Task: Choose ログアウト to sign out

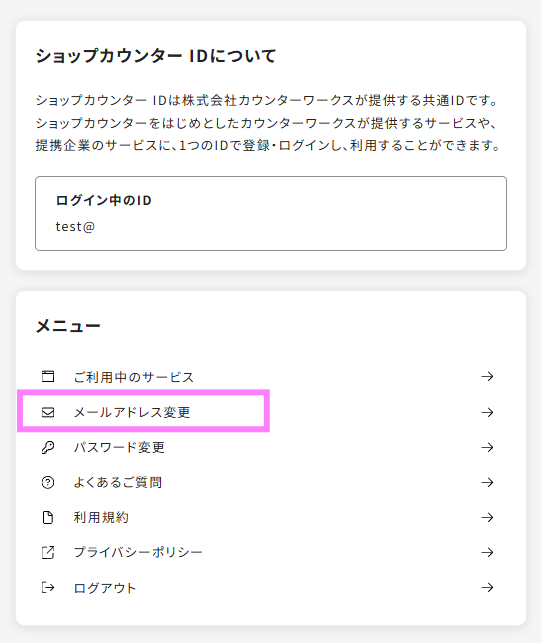Action: coord(271,588)
